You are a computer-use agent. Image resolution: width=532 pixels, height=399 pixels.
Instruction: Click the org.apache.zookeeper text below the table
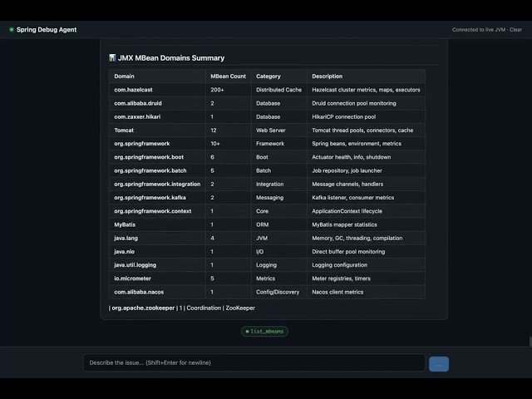[143, 308]
